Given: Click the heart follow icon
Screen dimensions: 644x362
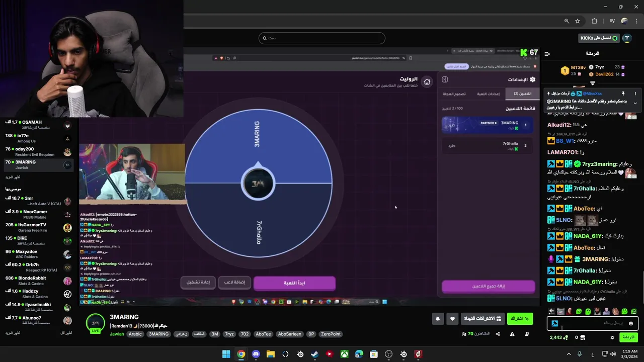Looking at the screenshot, I should click(x=452, y=319).
